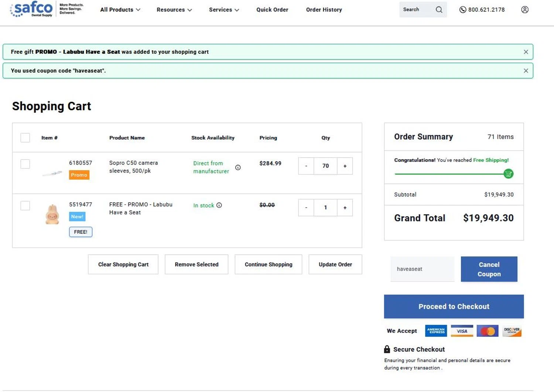The image size is (554, 392).
Task: Proceed to Checkout
Action: [x=454, y=306]
